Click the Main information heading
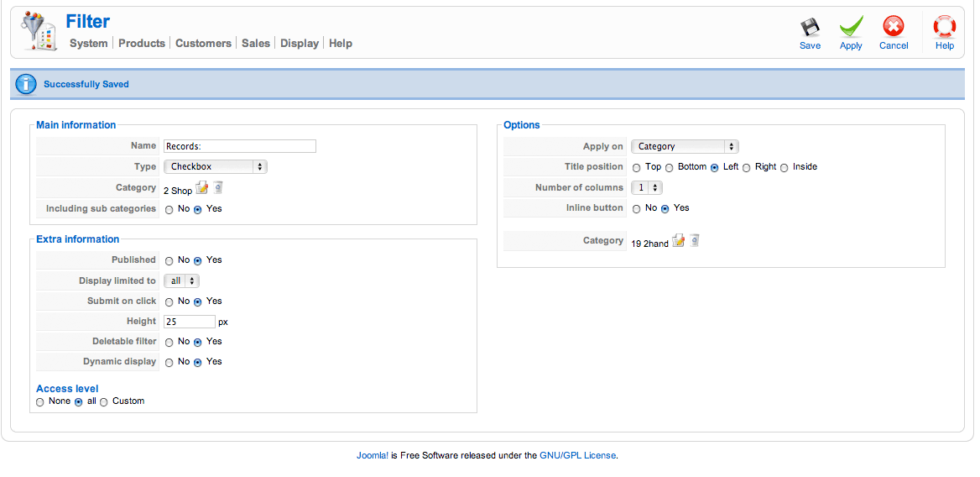The height and width of the screenshot is (477, 980). [x=76, y=125]
